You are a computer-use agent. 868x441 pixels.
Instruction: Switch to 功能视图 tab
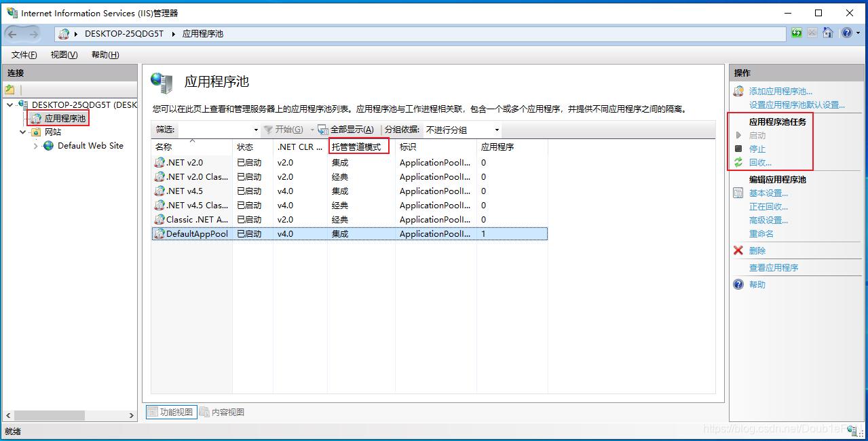coord(170,412)
